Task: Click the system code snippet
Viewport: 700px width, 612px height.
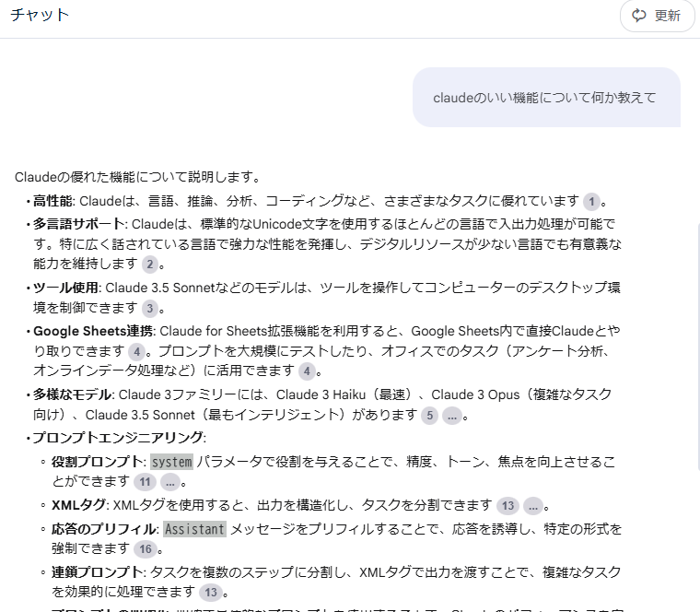Action: click(x=172, y=462)
